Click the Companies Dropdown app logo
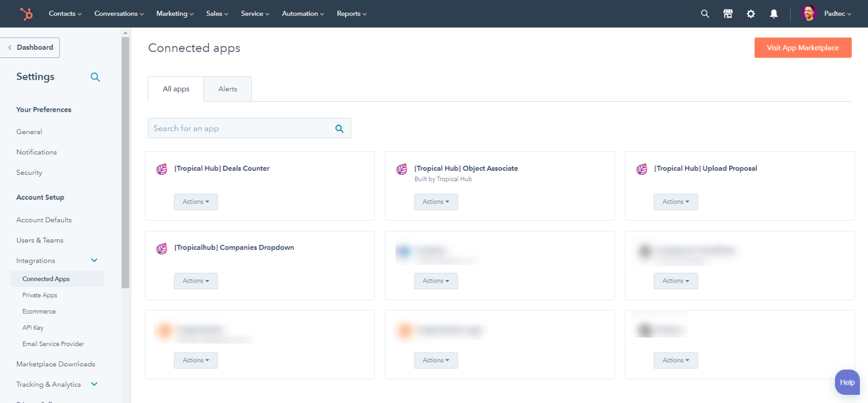Screen dimensions: 868x403 click(x=162, y=249)
